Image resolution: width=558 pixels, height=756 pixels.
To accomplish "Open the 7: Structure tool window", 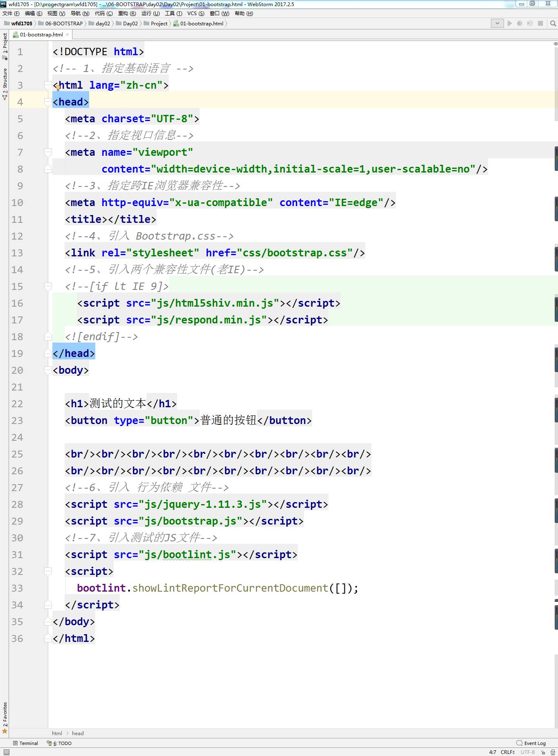I will click(x=4, y=83).
